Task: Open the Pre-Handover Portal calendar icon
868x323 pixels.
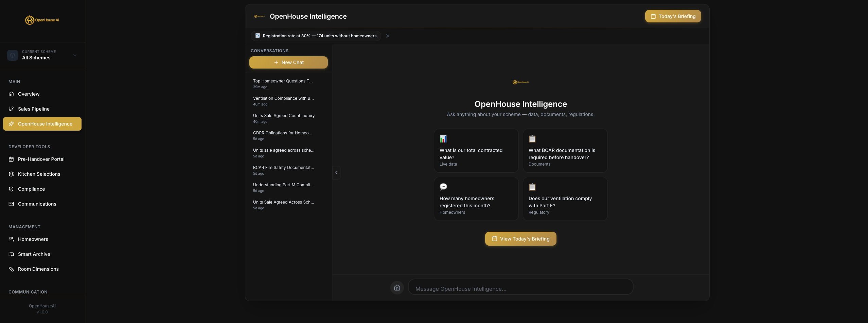Action: (11, 159)
